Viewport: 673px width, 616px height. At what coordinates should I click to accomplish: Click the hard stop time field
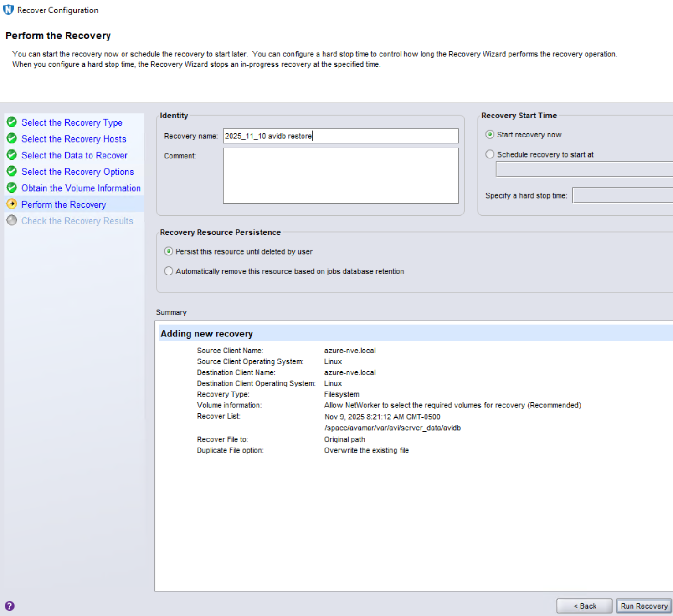(622, 195)
